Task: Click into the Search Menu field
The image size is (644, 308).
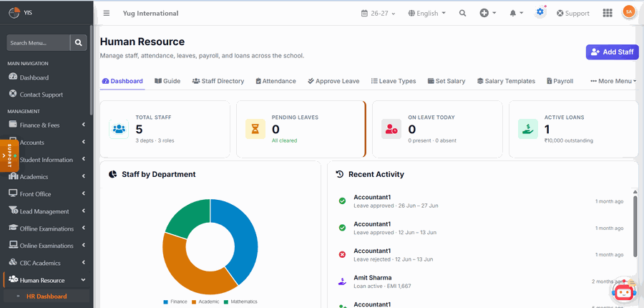Action: [x=38, y=43]
